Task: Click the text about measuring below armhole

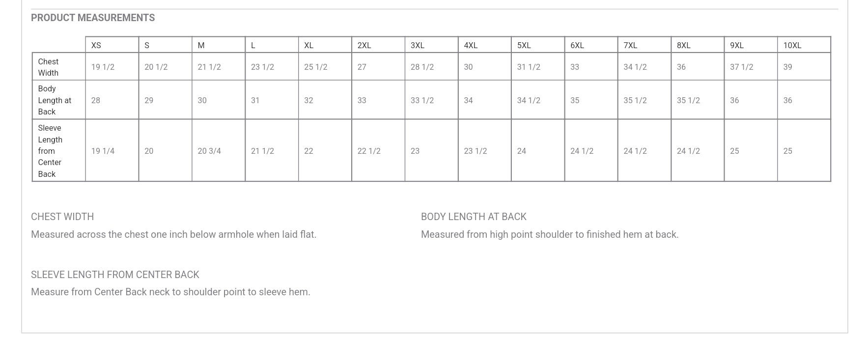Action: pos(173,235)
